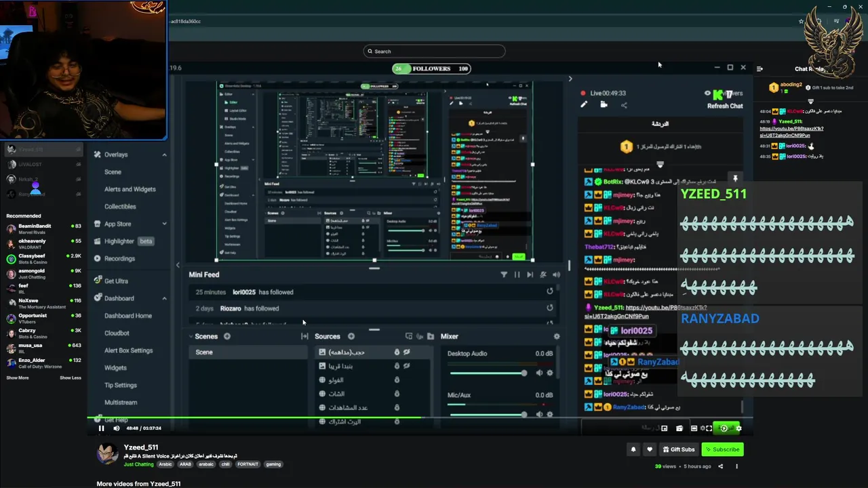Open Alert Box Settings
This screenshot has width=868, height=488.
(129, 350)
